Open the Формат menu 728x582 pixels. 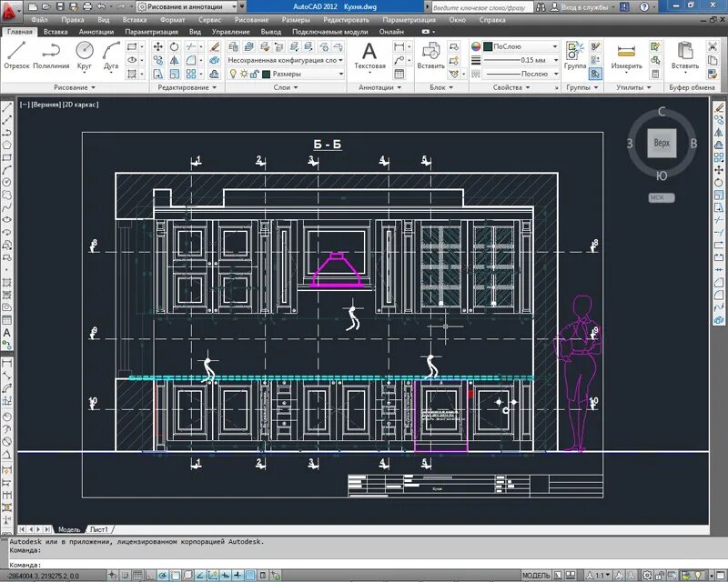(x=172, y=20)
